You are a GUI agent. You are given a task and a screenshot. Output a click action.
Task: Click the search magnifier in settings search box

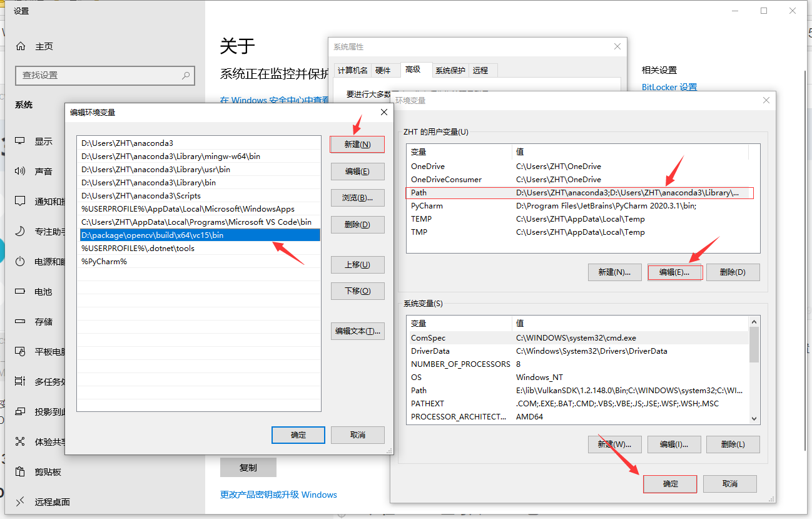pos(186,75)
